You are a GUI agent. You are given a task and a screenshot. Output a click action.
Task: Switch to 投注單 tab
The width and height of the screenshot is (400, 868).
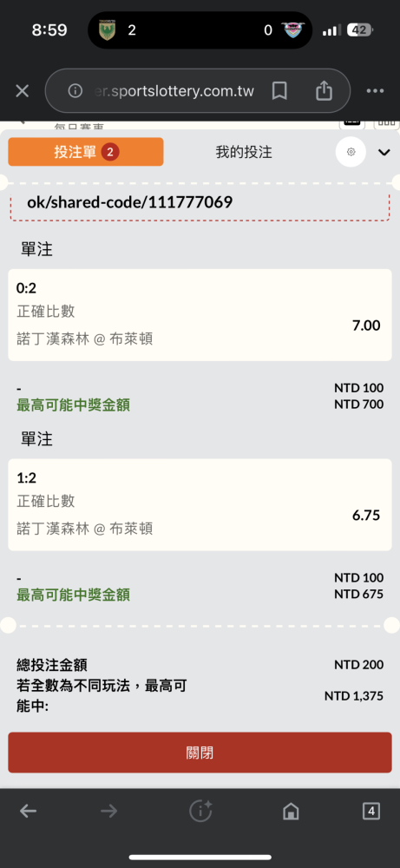(x=86, y=152)
